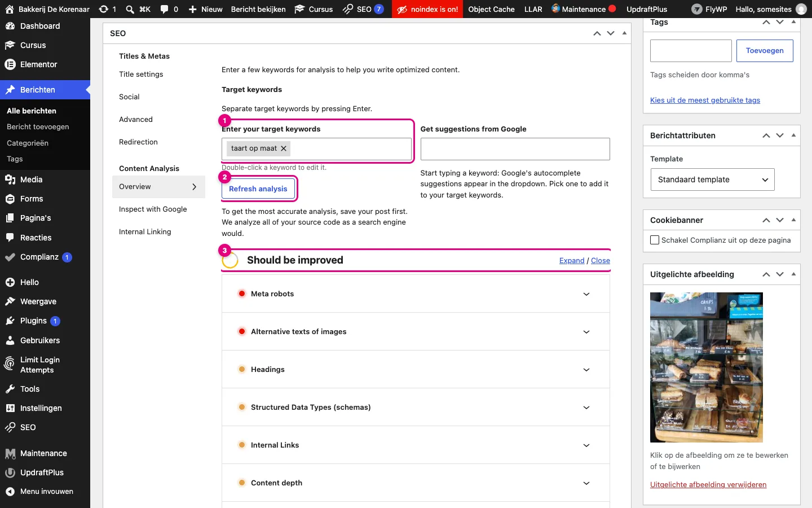Toggle 'Schakel Complianz uit op deze pagina' checkbox
Screen dimensions: 812x508
tap(655, 240)
